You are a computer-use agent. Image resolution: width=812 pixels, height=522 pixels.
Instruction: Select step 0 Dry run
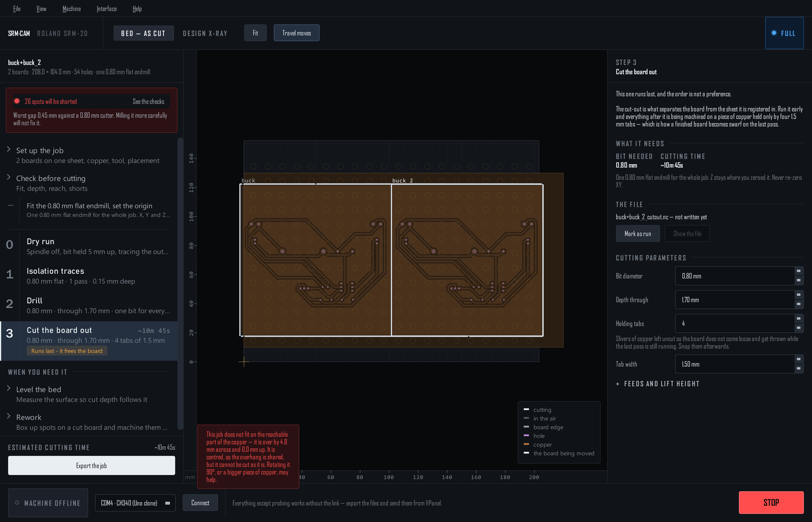tap(89, 246)
